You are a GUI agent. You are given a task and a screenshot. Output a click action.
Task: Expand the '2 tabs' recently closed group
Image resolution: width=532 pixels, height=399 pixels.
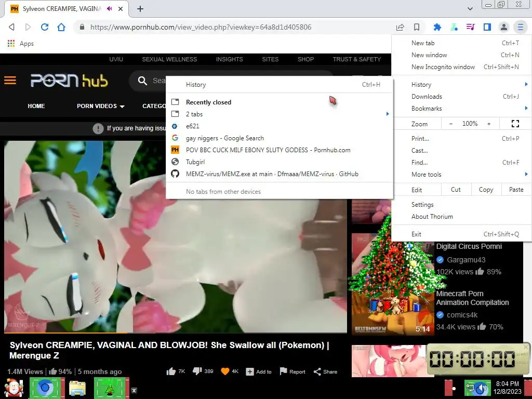point(280,114)
